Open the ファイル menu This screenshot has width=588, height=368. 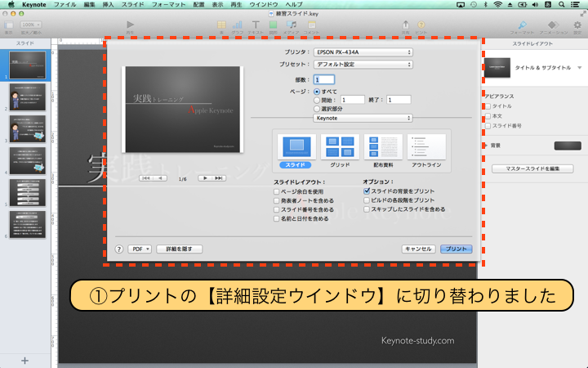(x=65, y=5)
